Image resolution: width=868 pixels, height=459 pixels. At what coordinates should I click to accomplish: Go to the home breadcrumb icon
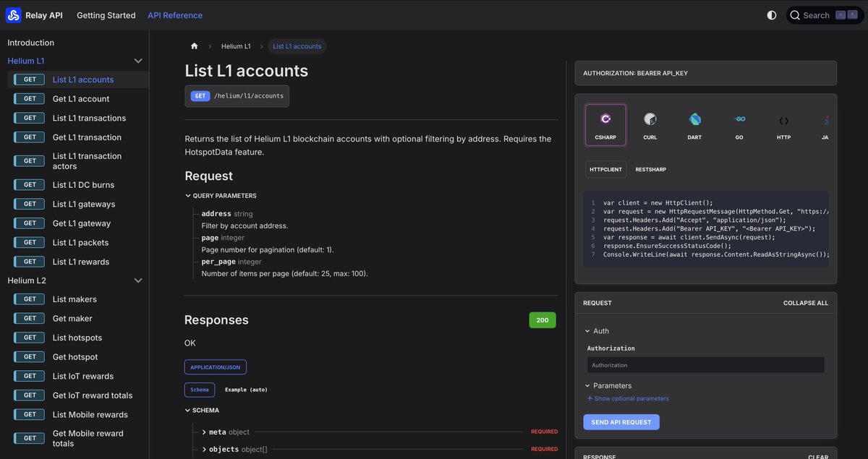coord(194,46)
